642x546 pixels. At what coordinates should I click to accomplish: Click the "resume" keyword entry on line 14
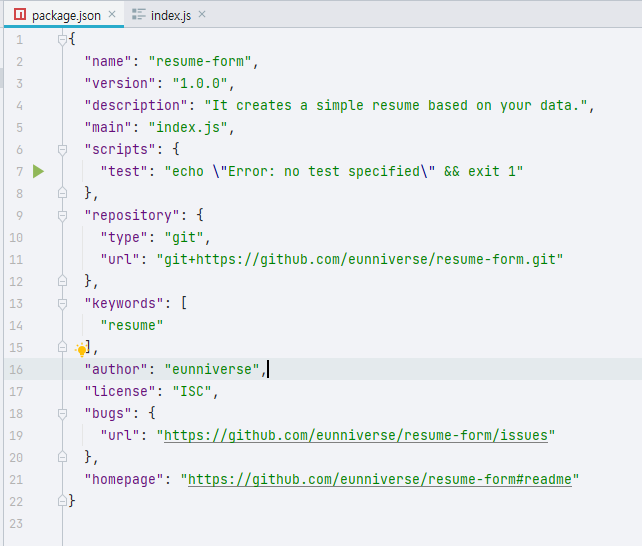tap(132, 325)
